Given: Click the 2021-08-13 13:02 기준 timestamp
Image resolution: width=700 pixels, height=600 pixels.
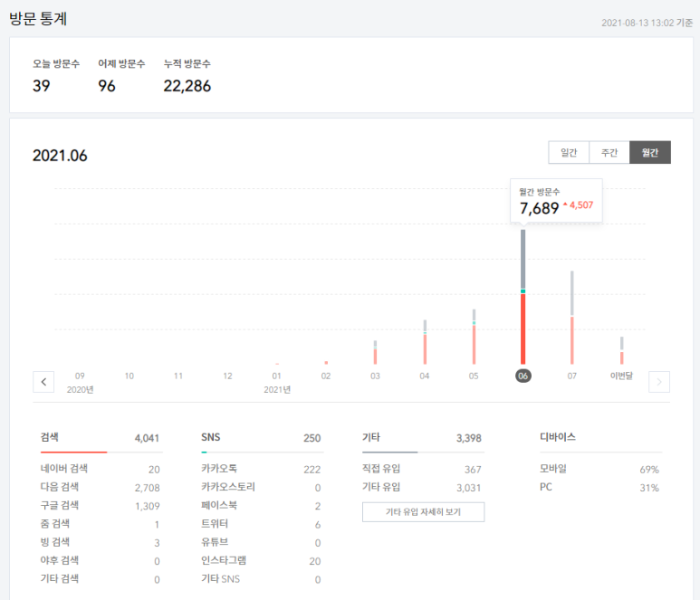Looking at the screenshot, I should [x=647, y=23].
